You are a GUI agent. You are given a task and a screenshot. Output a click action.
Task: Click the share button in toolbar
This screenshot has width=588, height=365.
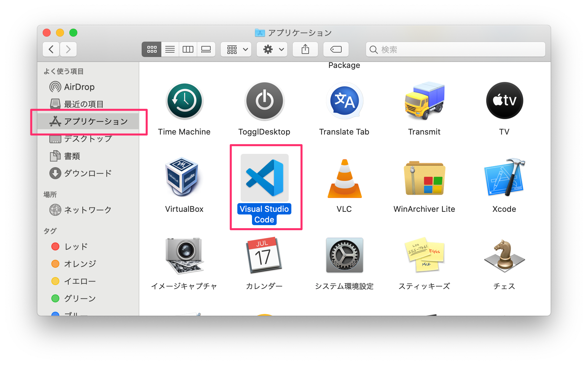305,49
